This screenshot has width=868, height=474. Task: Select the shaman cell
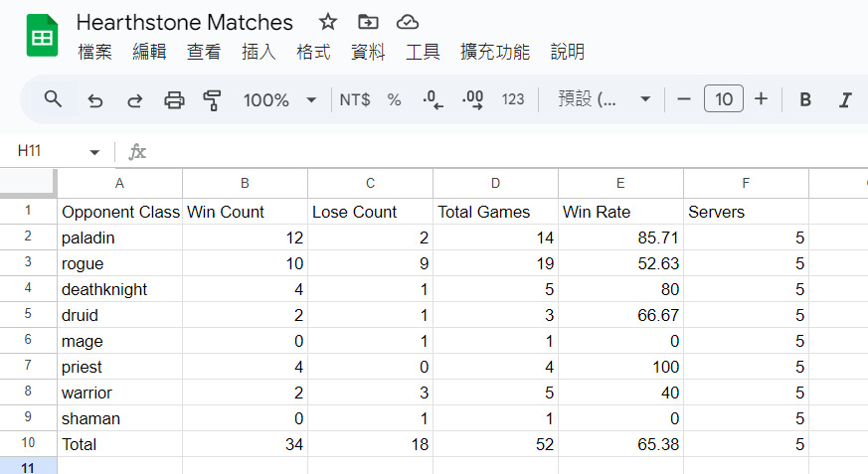coord(119,418)
